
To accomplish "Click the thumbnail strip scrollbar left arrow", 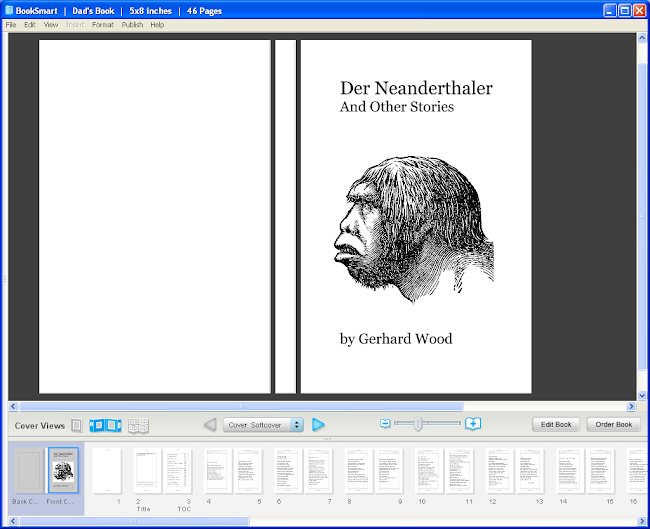I will tap(13, 521).
